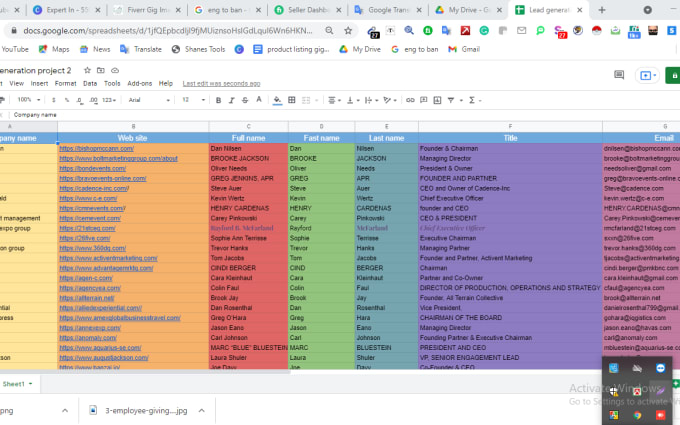Viewport: 680px width, 425px height.
Task: Click the merge cells icon
Action: point(306,100)
